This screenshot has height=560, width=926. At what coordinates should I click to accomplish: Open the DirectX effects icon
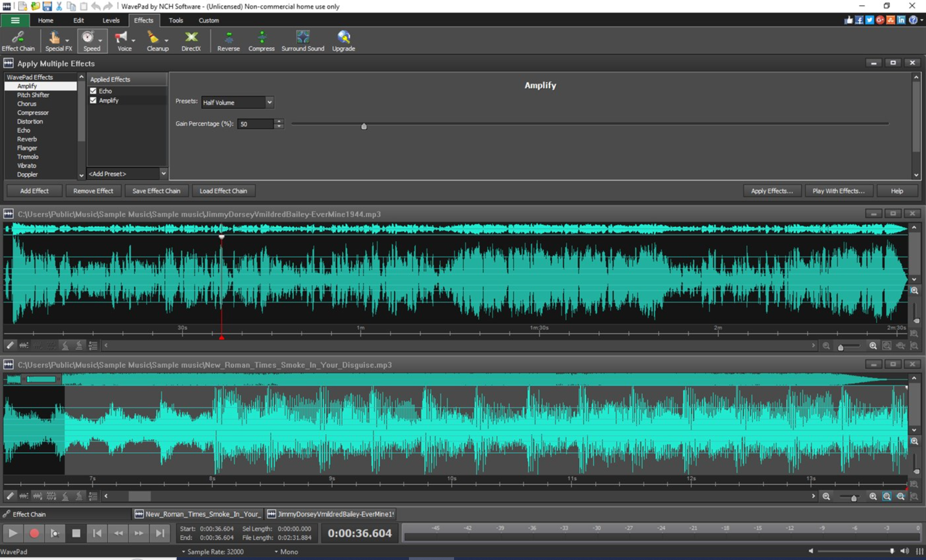click(191, 40)
